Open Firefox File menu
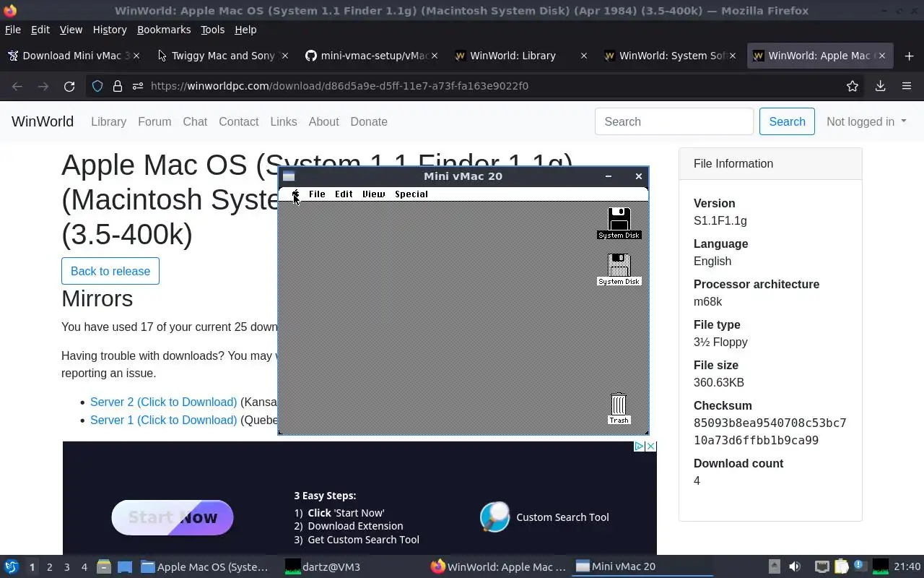The height and width of the screenshot is (578, 924). click(x=13, y=30)
